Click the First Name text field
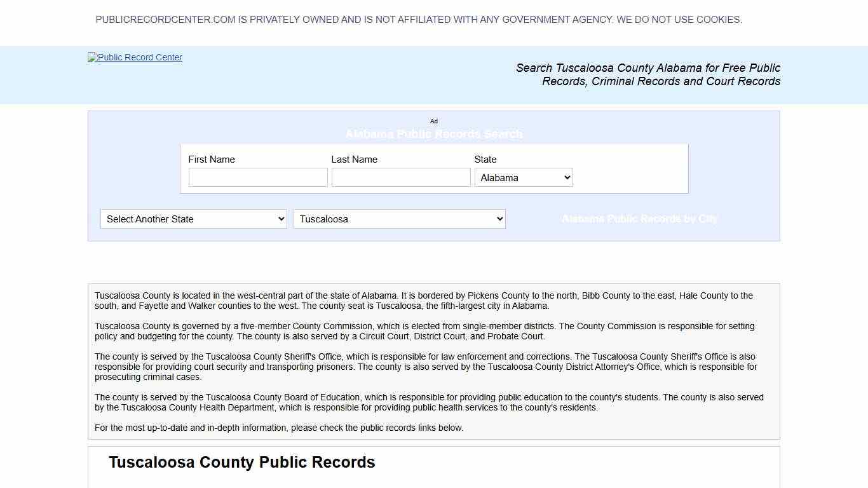Viewport: 868px width, 488px height. 257,177
